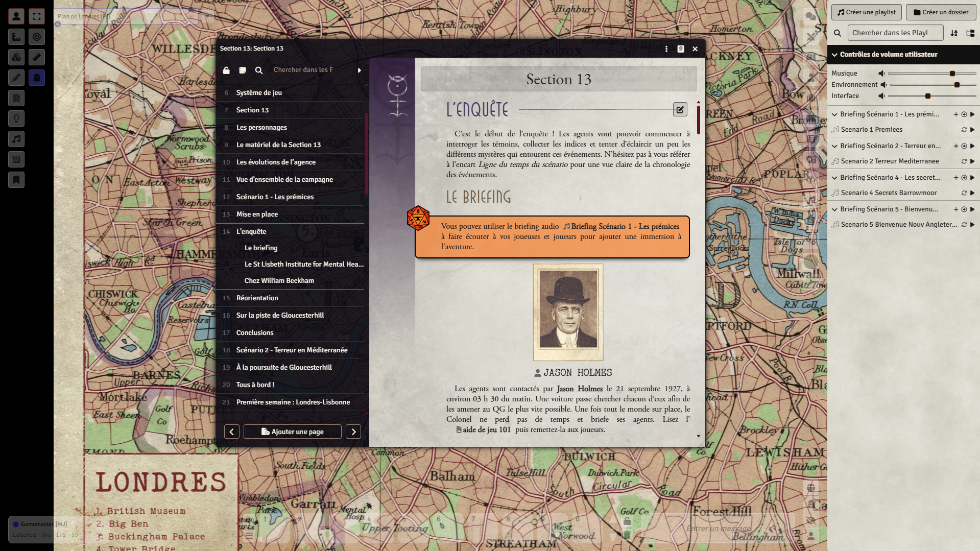Open the Measurement ruler controls
Viewport: 980px width, 551px height.
point(16,37)
